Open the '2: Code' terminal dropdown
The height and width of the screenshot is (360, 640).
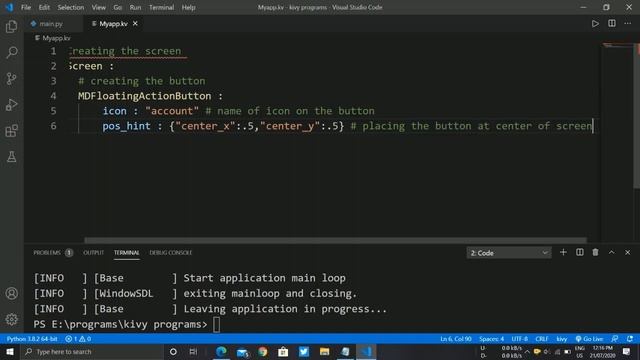click(509, 253)
